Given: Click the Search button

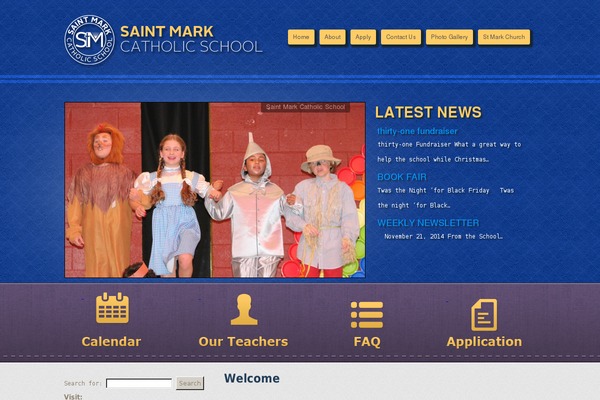Looking at the screenshot, I should [x=190, y=383].
